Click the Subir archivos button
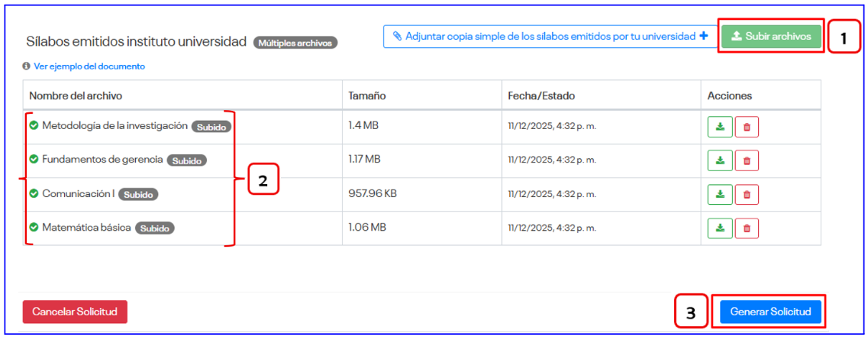The height and width of the screenshot is (340, 868). pos(770,36)
